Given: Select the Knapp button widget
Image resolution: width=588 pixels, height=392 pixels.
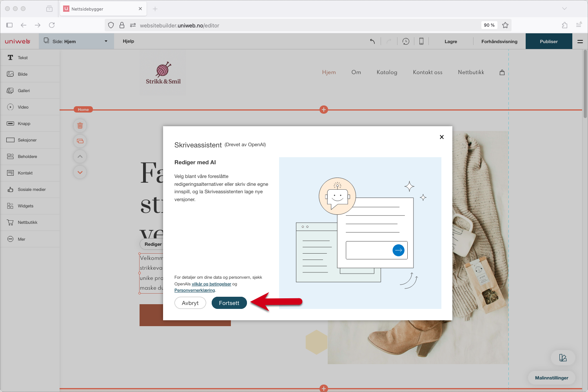Looking at the screenshot, I should click(30, 123).
